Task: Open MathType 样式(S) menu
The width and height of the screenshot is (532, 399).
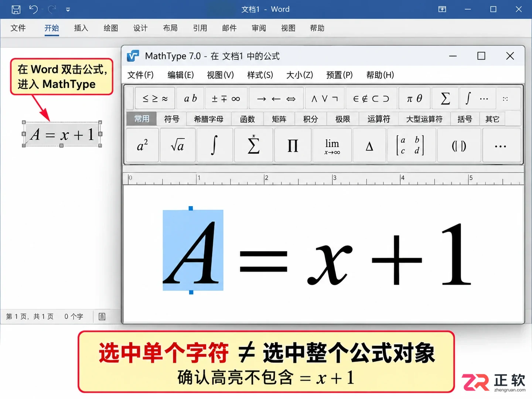Action: click(x=260, y=75)
